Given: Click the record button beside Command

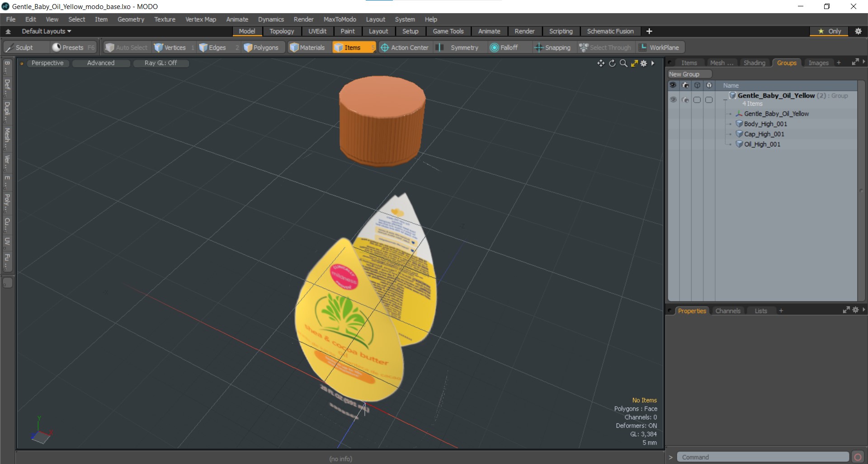Looking at the screenshot, I should coord(858,457).
